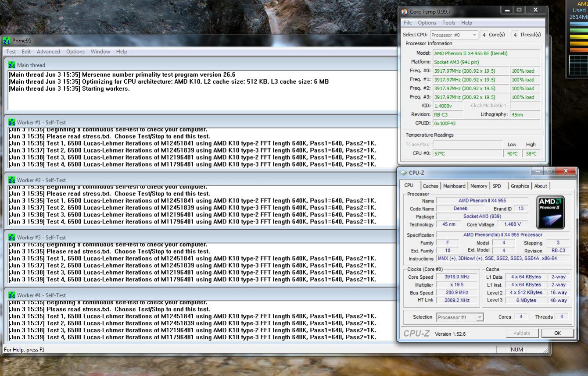
Task: Select Worker #2 Test 1 log line
Action: (192, 201)
